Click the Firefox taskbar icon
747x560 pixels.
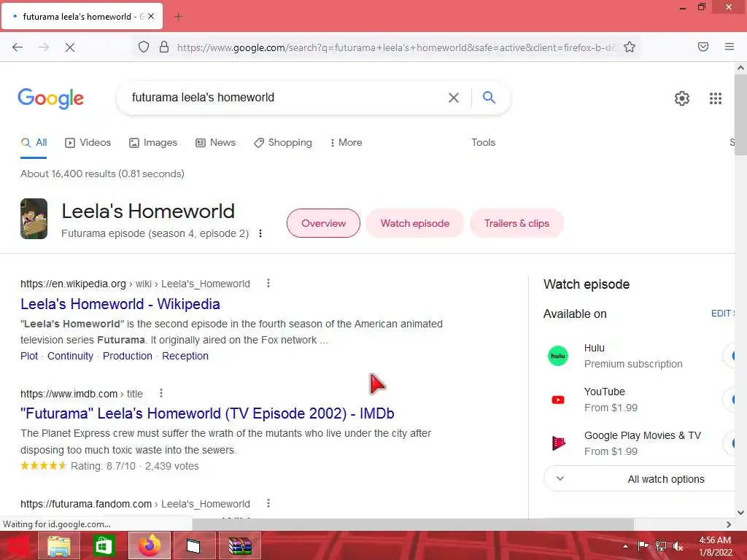pyautogui.click(x=149, y=545)
